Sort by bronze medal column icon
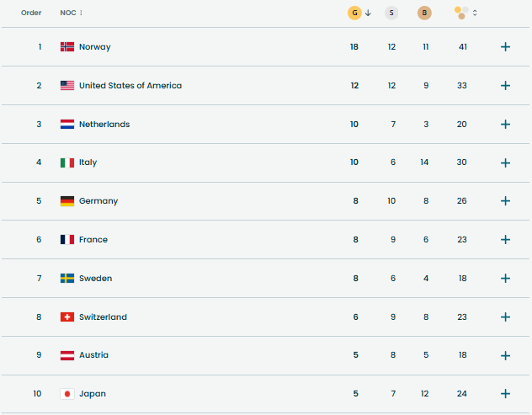532x415 pixels. 424,13
